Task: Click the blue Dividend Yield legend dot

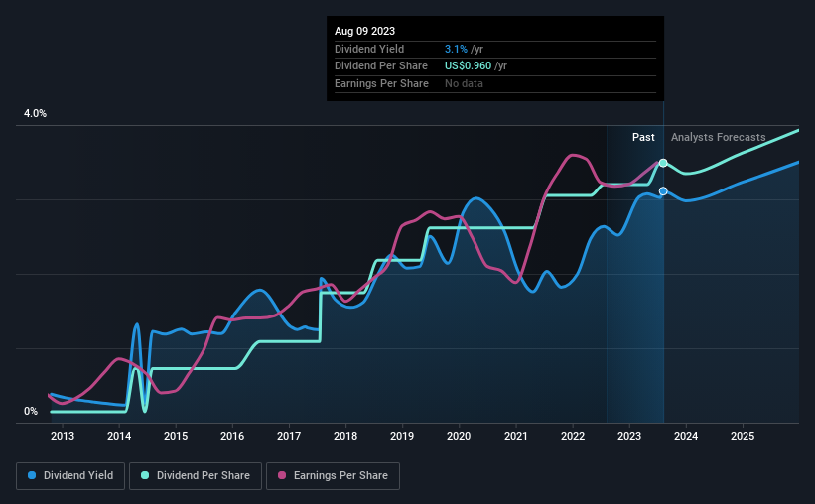Action: tap(32, 475)
